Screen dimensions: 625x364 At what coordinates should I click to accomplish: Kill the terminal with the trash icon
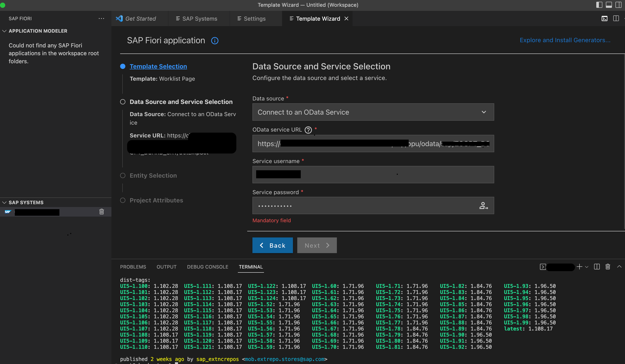(608, 267)
